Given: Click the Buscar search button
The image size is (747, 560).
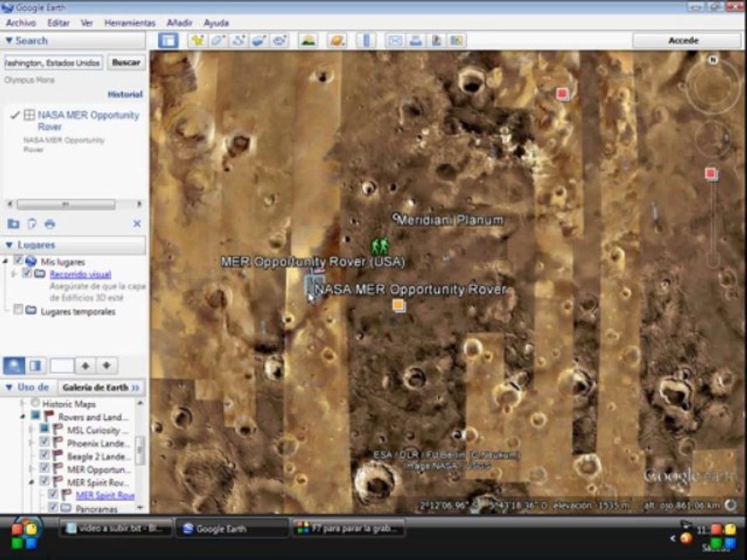Looking at the screenshot, I should [x=126, y=62].
